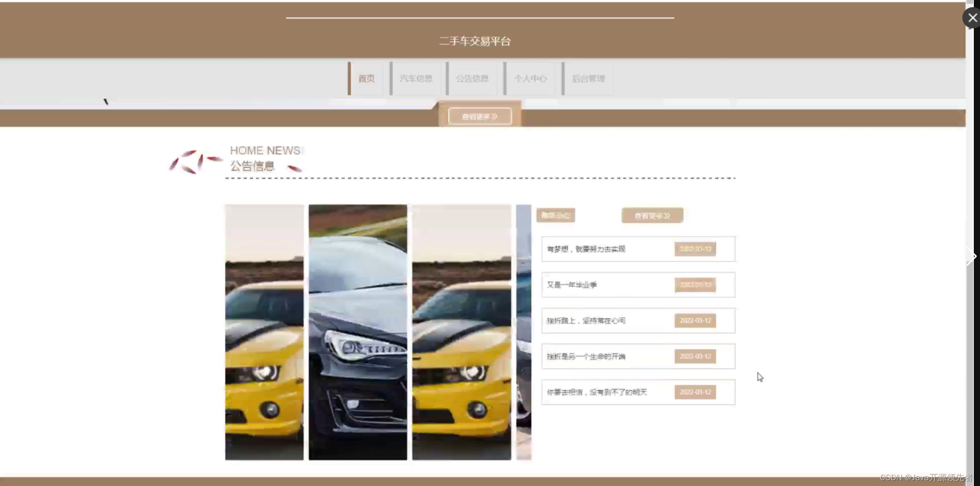Open news item 挫折路上，坚持常在心间
The image size is (980, 486).
pyautogui.click(x=586, y=320)
